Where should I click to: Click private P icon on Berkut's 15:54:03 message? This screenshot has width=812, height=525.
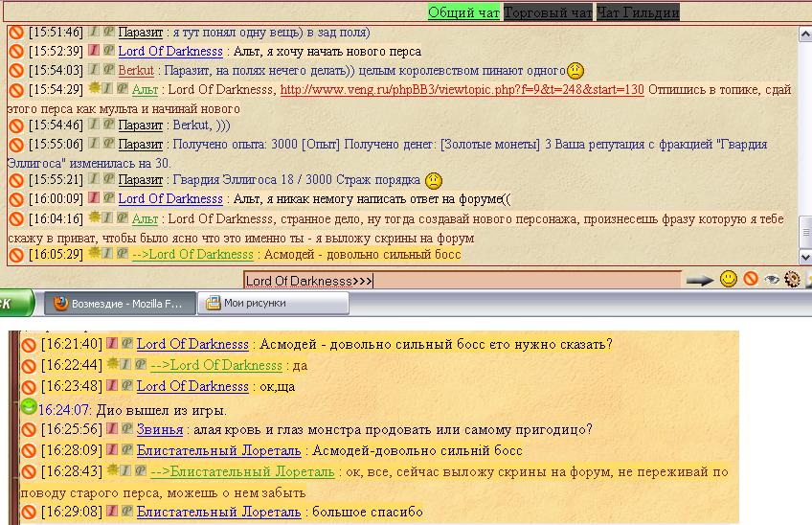[109, 69]
